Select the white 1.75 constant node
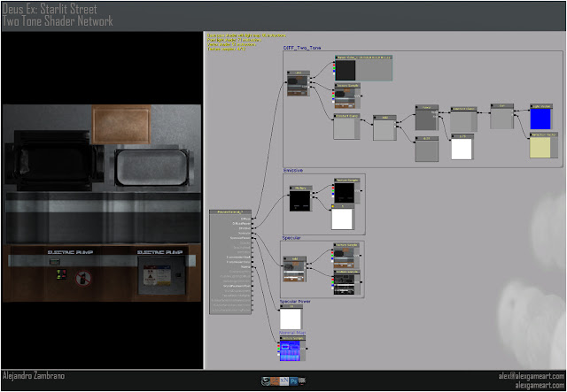Image resolution: width=567 pixels, height=392 pixels. pos(462,147)
